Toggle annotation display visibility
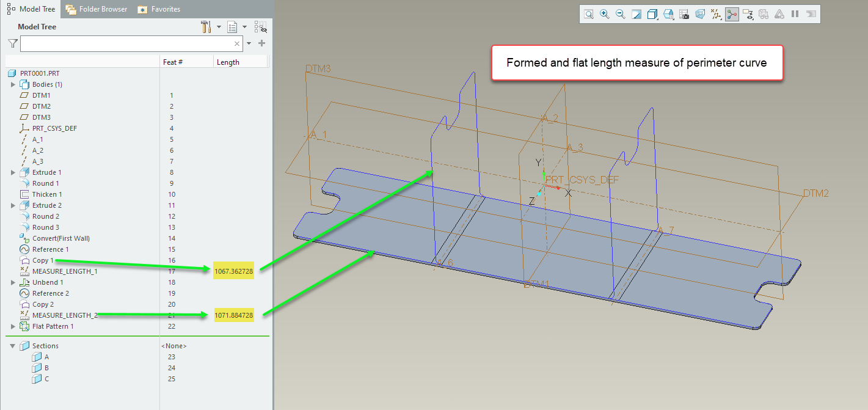 (748, 13)
